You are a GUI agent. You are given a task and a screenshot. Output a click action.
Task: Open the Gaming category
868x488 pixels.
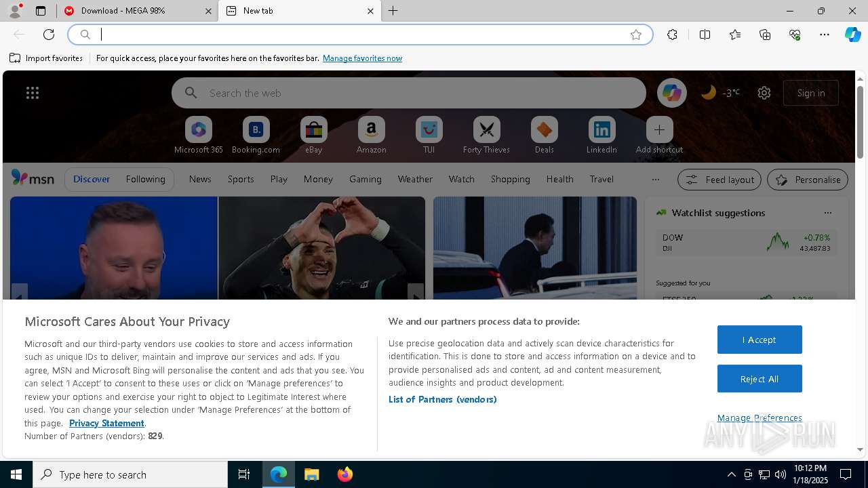coord(366,179)
